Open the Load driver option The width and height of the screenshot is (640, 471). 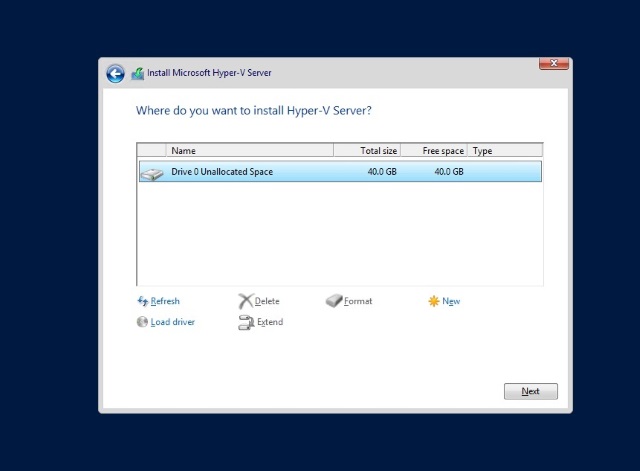(x=173, y=322)
